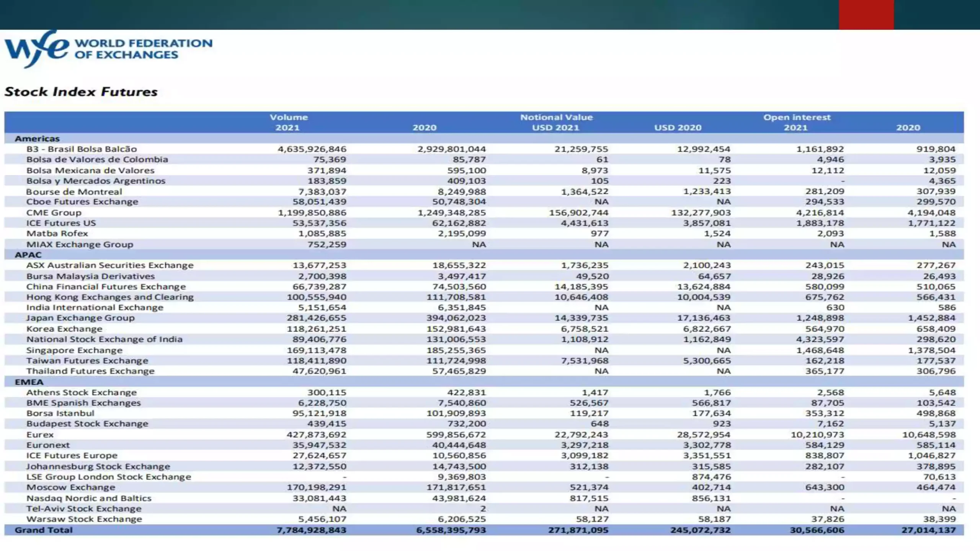Select Japan Exchange Group 2020 volume 394,062,023

point(456,318)
